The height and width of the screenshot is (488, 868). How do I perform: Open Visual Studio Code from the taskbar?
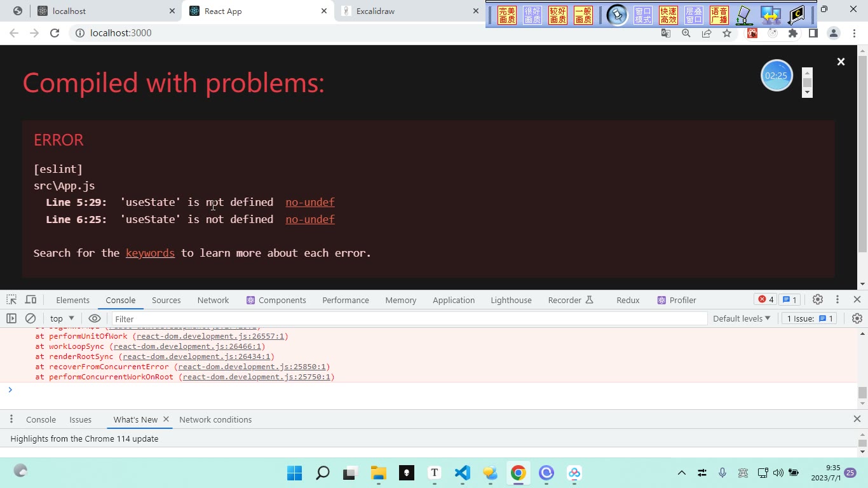coord(463,473)
